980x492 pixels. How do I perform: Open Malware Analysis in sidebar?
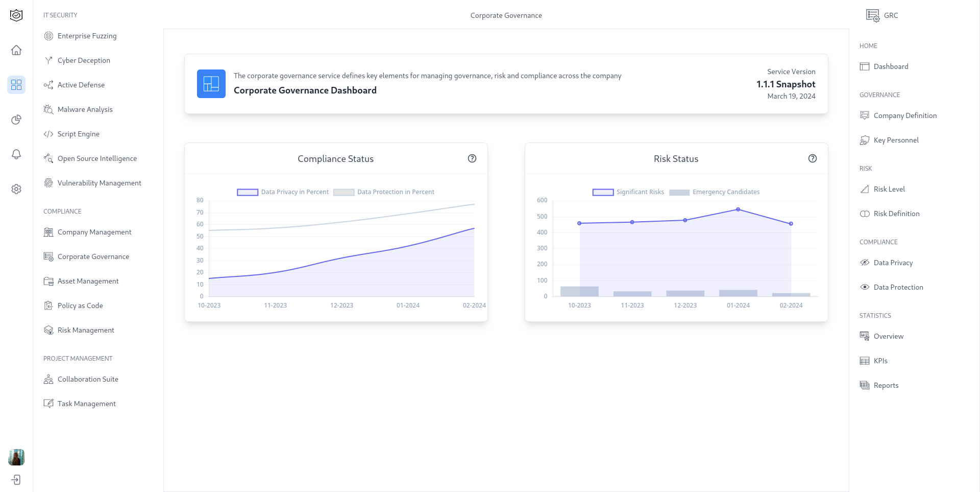[85, 109]
